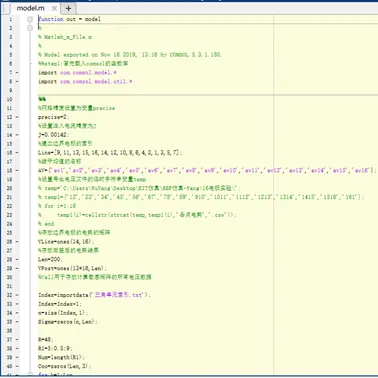Image resolution: width=378 pixels, height=378 pixels.
Task: Set breakpoint at line 26 VLine assignment
Action: [17, 241]
